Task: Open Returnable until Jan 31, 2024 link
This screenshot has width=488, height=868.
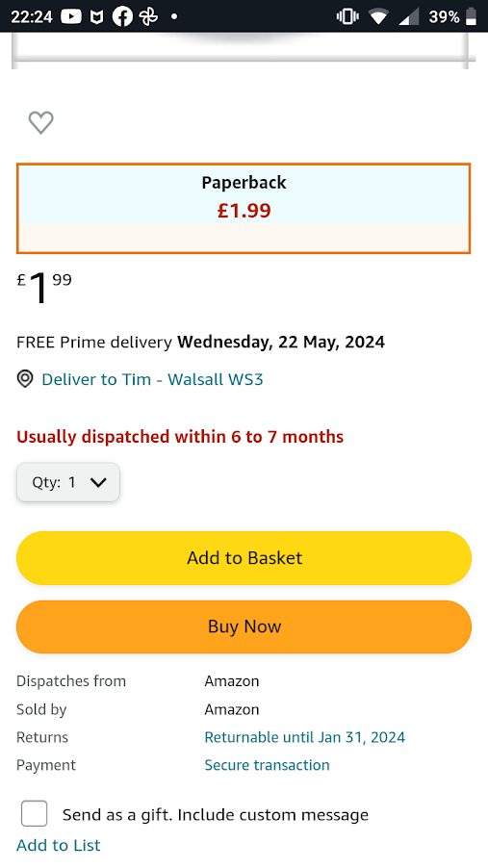Action: [305, 737]
